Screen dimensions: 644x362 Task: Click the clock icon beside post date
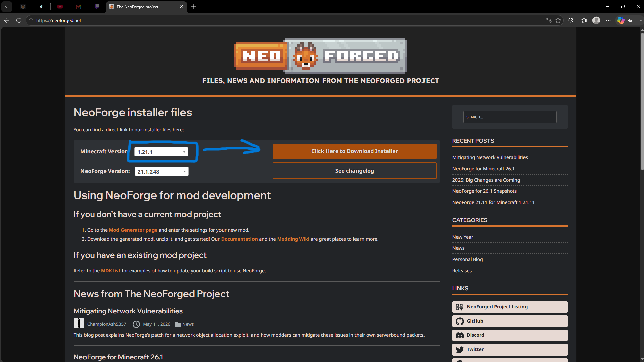136,324
